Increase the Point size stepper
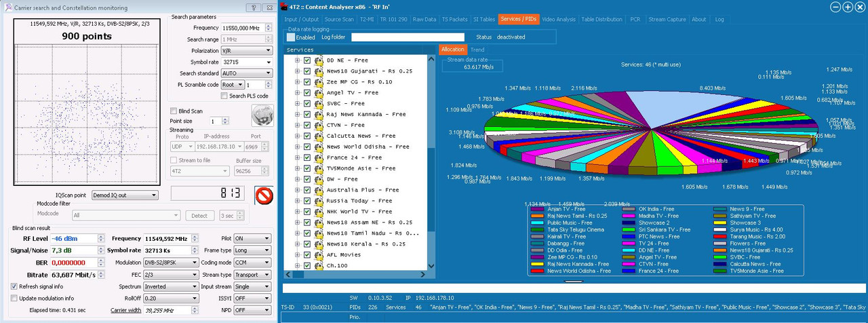Screen dimensions: 868x323 pyautogui.click(x=225, y=119)
